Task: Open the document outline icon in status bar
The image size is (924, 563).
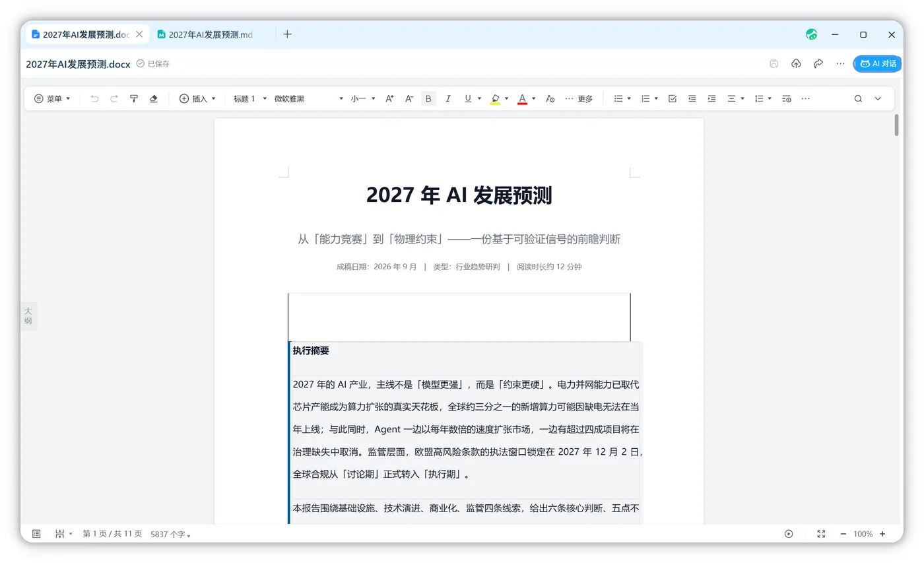Action: pyautogui.click(x=36, y=533)
